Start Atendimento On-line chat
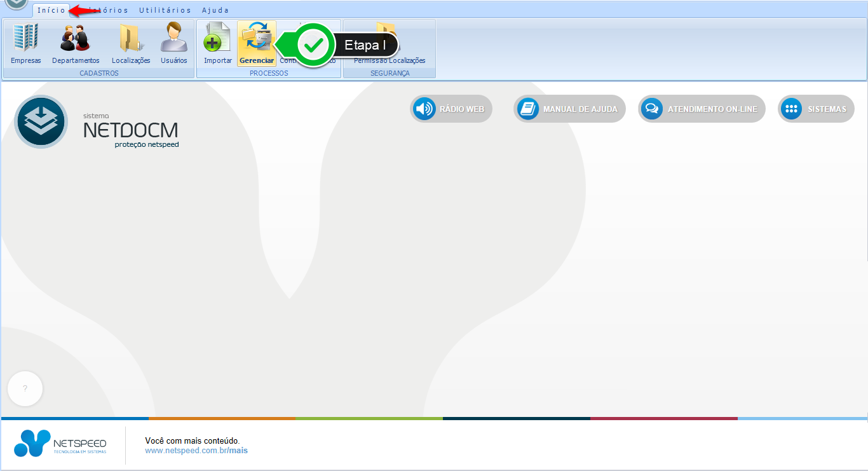The height and width of the screenshot is (471, 868). pyautogui.click(x=702, y=109)
